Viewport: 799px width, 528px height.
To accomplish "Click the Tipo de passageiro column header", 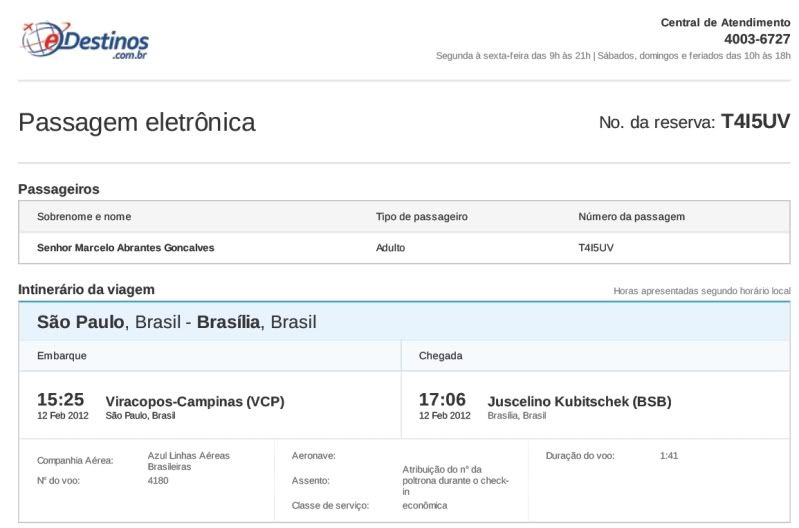I will tap(421, 217).
